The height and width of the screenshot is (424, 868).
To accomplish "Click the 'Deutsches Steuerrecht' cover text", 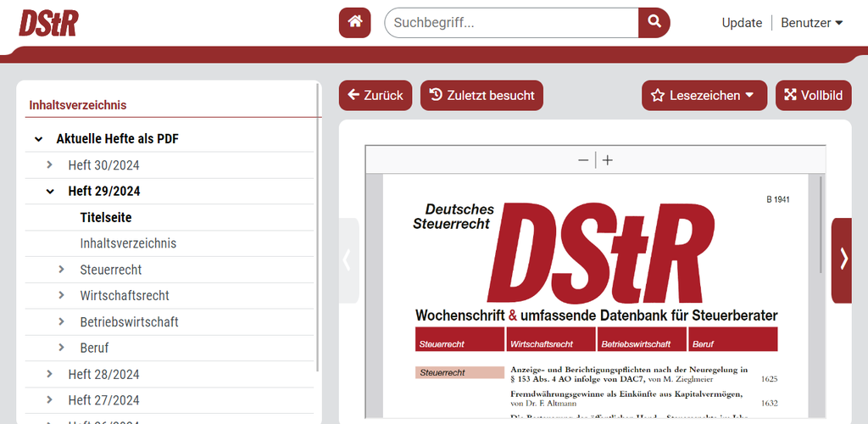I will click(x=453, y=216).
